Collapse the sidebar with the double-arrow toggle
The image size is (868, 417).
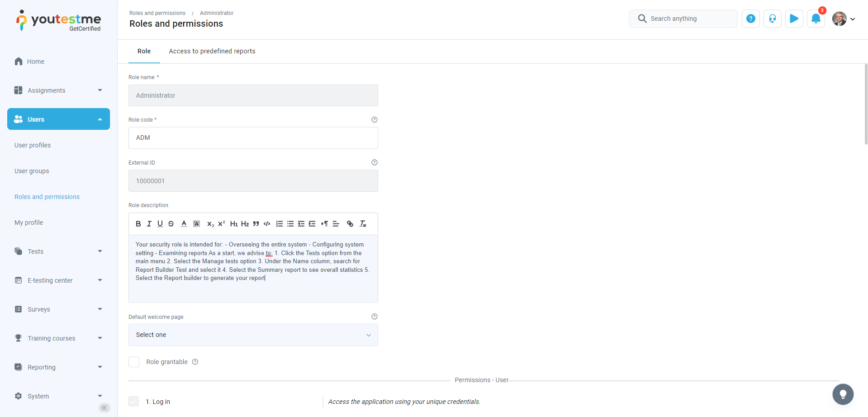104,408
